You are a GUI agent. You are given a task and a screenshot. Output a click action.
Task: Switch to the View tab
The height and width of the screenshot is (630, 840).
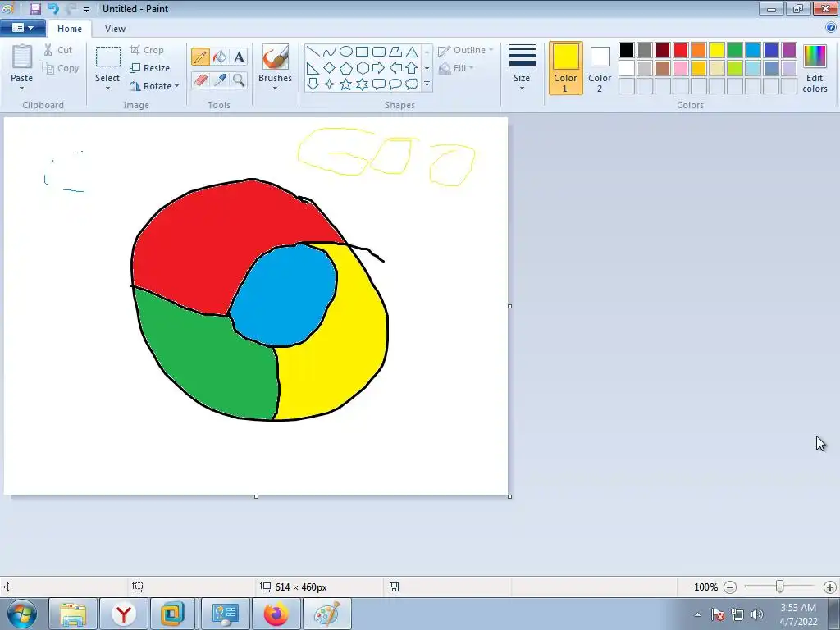tap(115, 29)
